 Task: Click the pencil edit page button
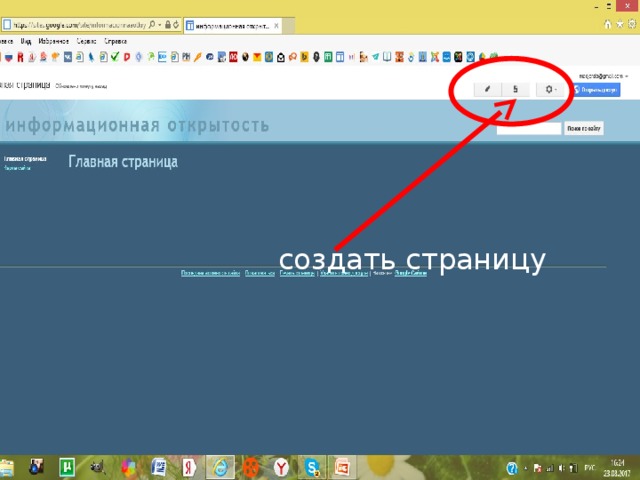click(x=487, y=89)
